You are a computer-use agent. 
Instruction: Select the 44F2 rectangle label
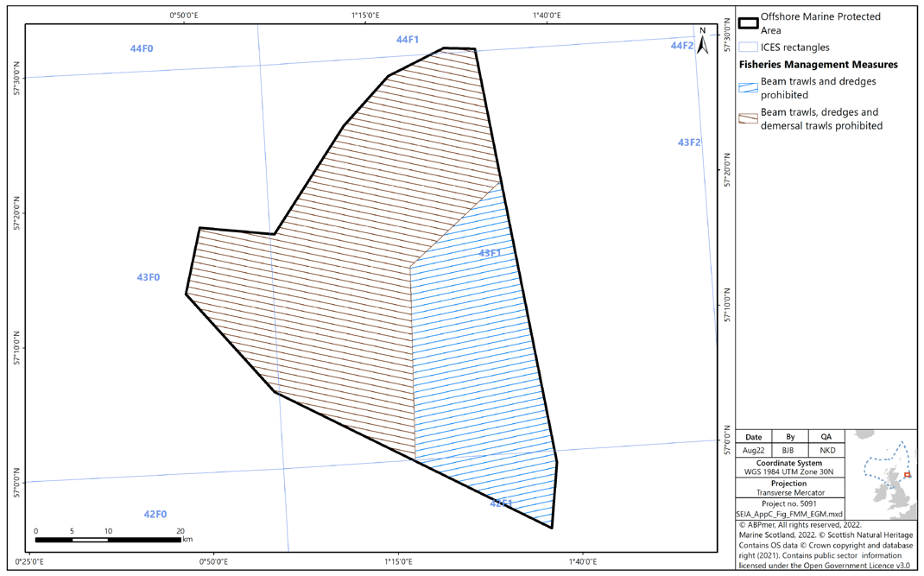pyautogui.click(x=681, y=44)
